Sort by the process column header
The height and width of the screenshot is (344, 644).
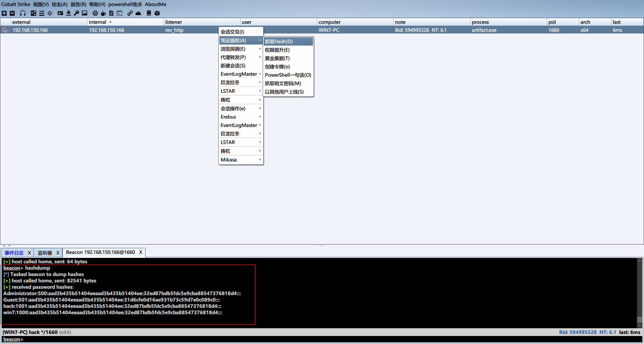(508, 22)
